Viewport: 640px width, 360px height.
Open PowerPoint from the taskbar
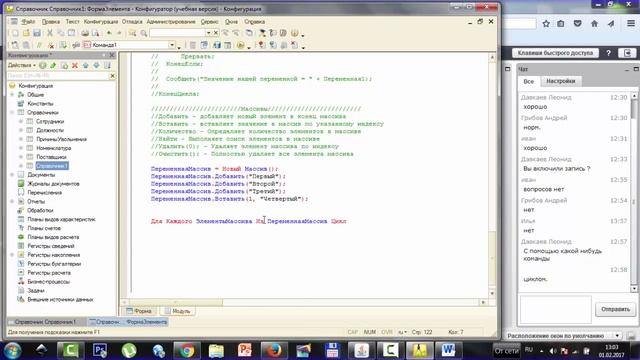245,351
